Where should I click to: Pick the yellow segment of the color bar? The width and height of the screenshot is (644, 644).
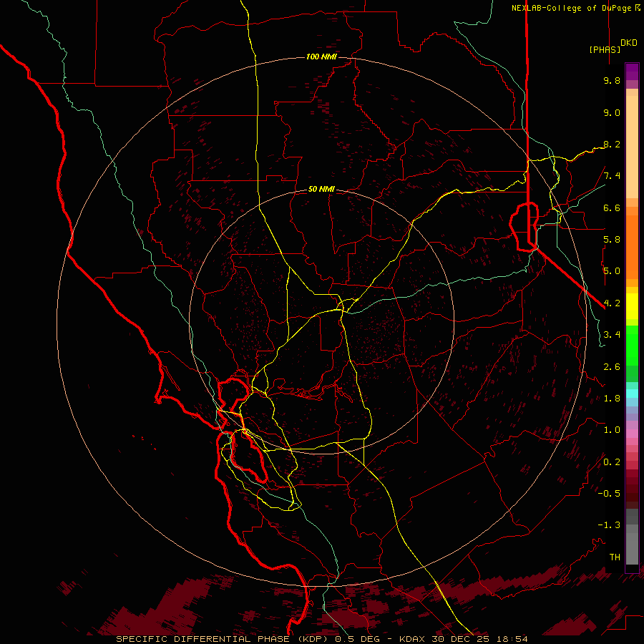point(632,306)
